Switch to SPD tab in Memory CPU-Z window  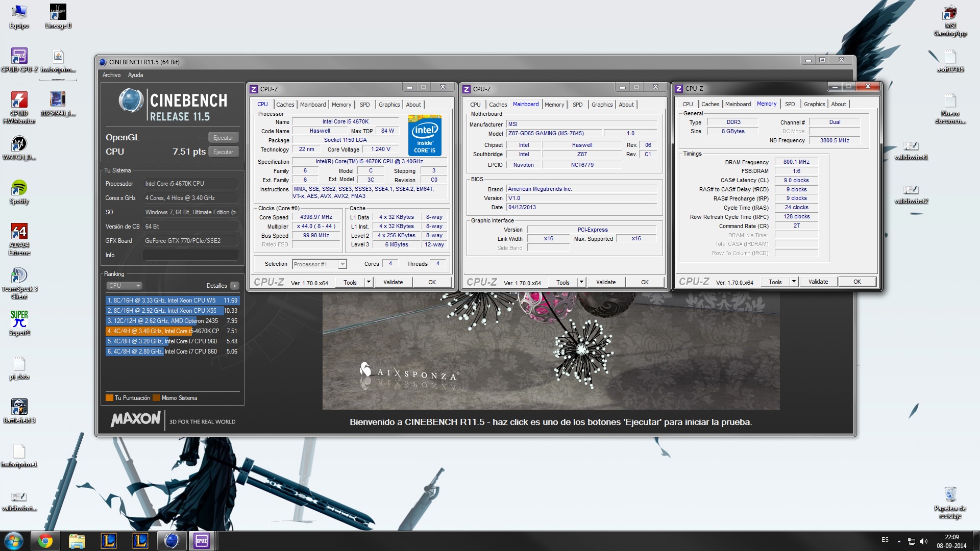point(790,104)
